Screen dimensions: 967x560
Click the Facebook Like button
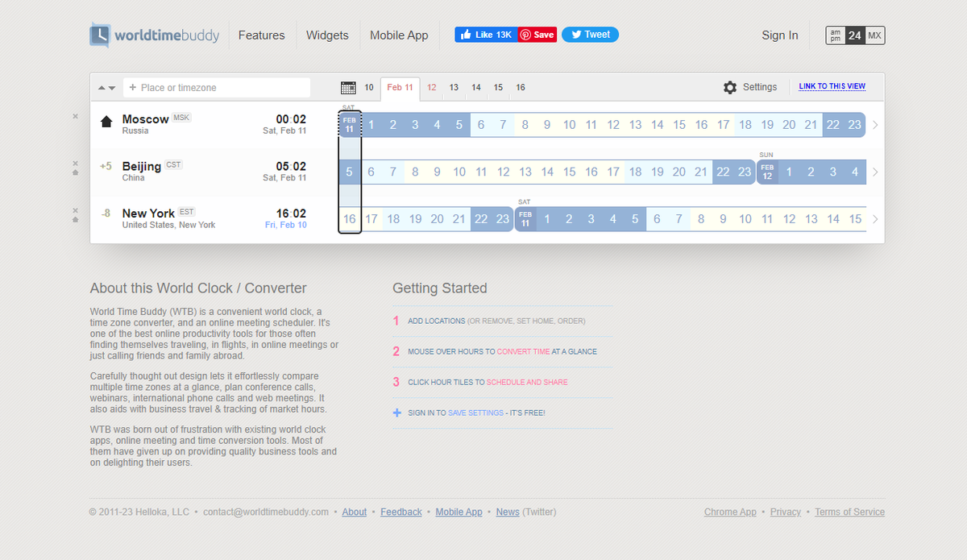(486, 35)
